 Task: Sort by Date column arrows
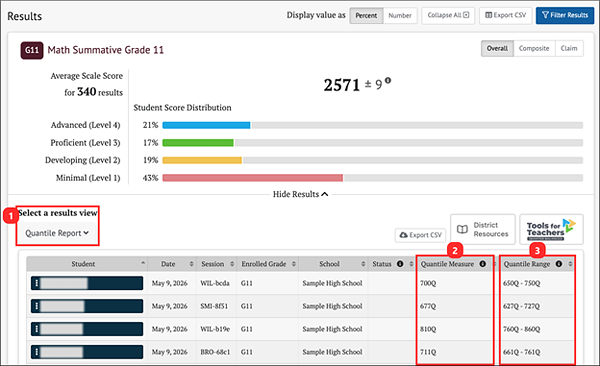click(191, 264)
